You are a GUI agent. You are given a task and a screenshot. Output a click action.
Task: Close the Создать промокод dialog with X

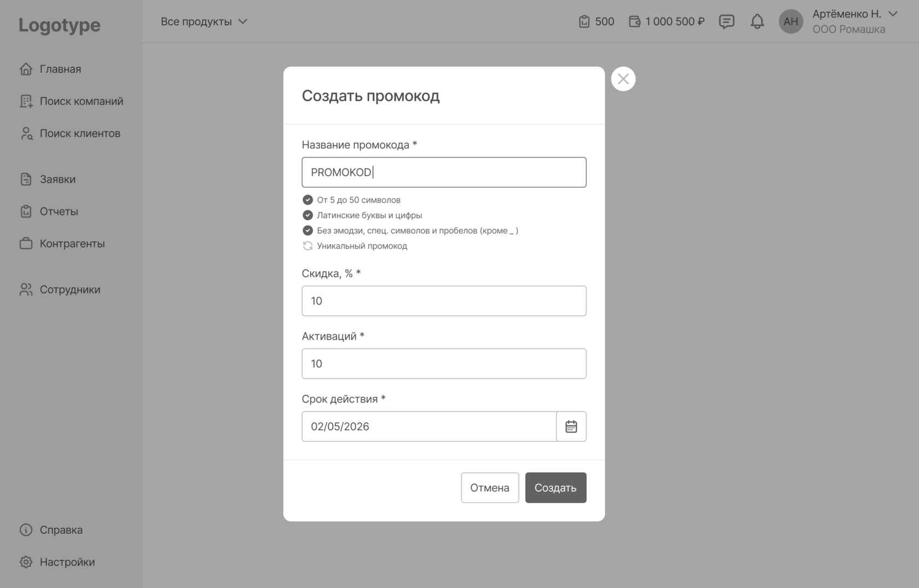623,79
